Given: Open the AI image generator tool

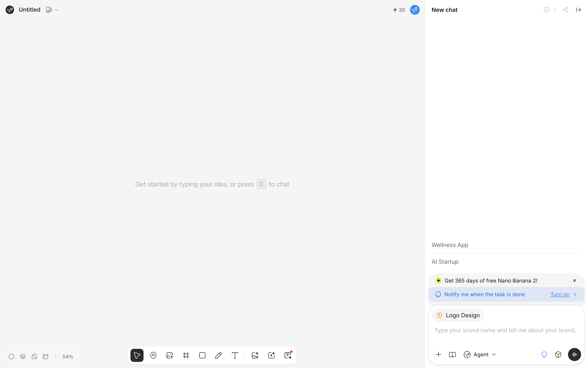Looking at the screenshot, I should click(x=255, y=355).
